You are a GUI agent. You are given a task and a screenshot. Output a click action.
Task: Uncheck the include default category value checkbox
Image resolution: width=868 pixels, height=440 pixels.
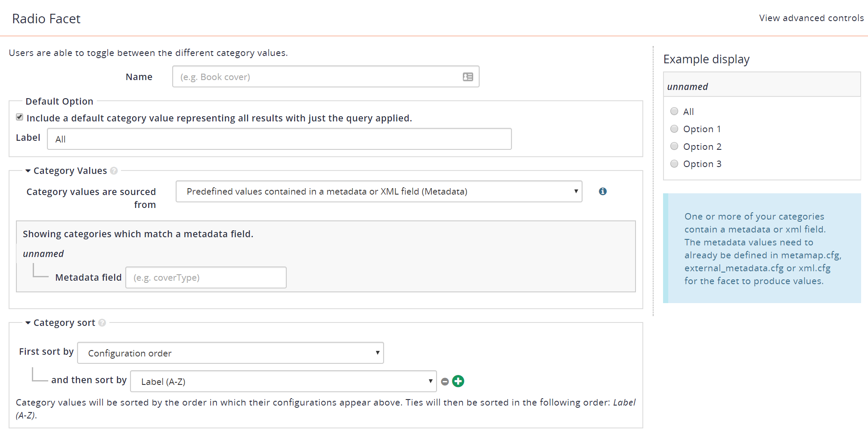pos(20,117)
